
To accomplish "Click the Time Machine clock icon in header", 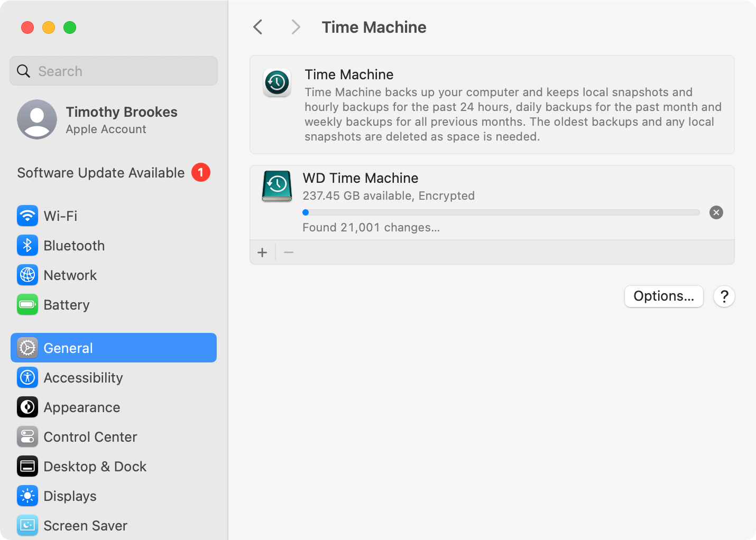I will click(277, 83).
